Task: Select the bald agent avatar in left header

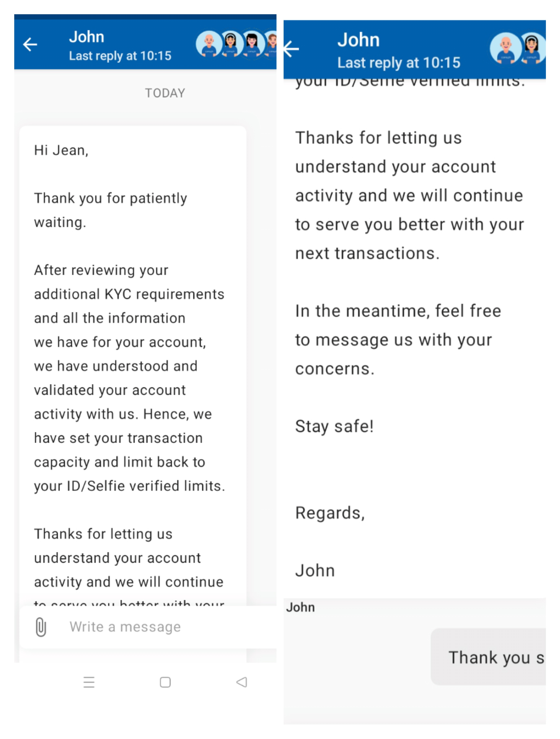Action: 209,44
